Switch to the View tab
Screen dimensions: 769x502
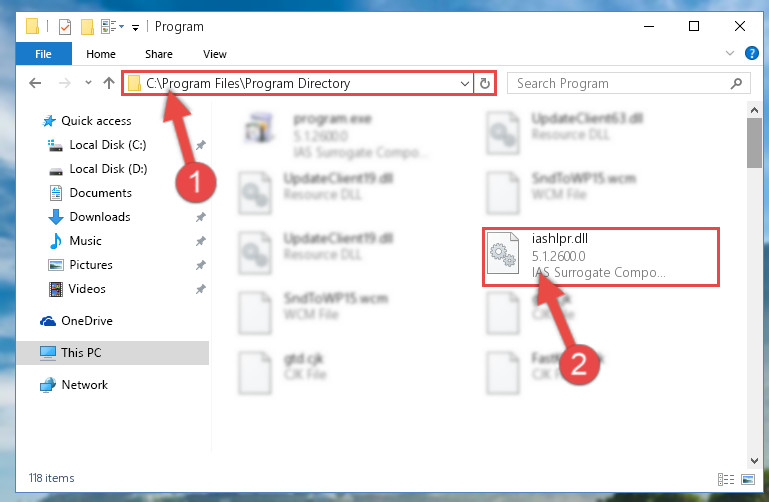215,54
